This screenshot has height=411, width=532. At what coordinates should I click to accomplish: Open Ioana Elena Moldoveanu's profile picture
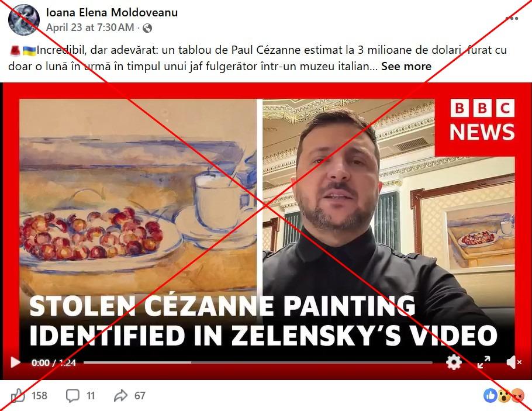tap(24, 20)
